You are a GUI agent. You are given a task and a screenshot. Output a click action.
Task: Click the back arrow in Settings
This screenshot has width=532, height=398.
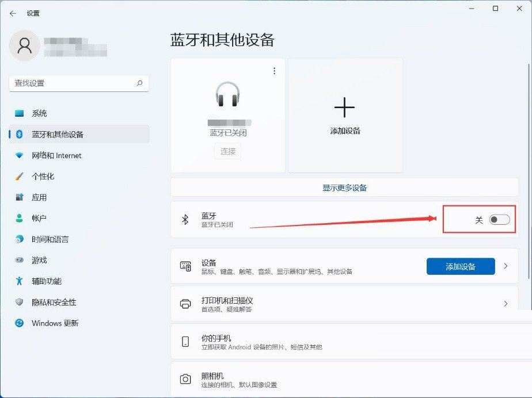(13, 14)
